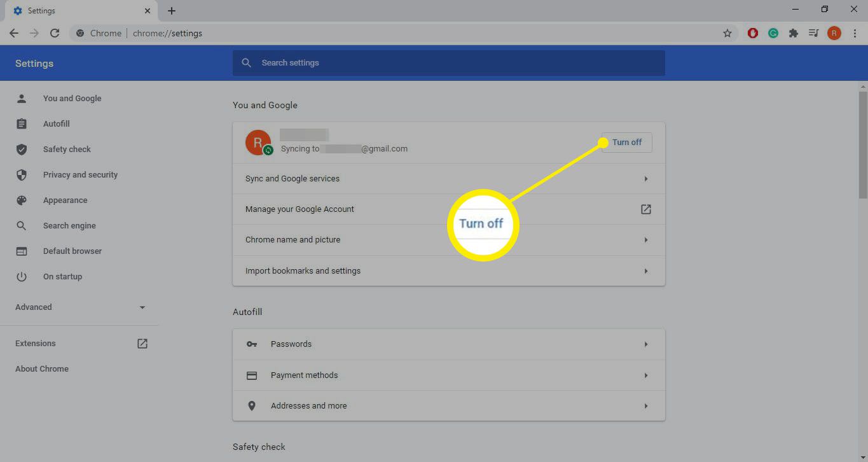Open Privacy and security in the sidebar
Viewport: 868px width, 462px height.
click(79, 175)
